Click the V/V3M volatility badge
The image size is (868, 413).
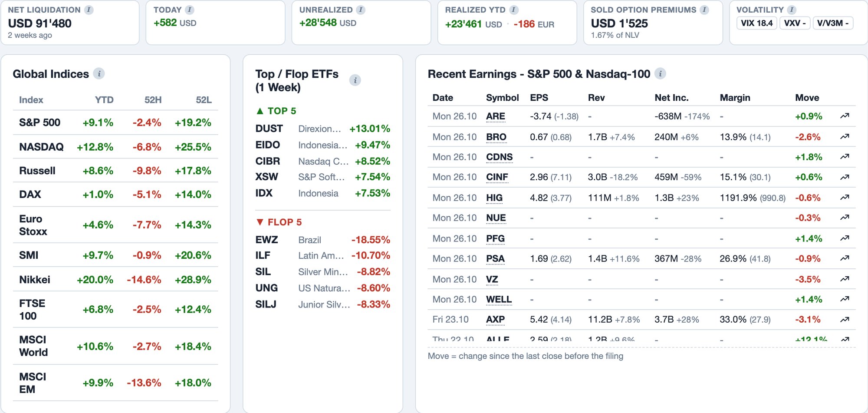click(x=833, y=23)
